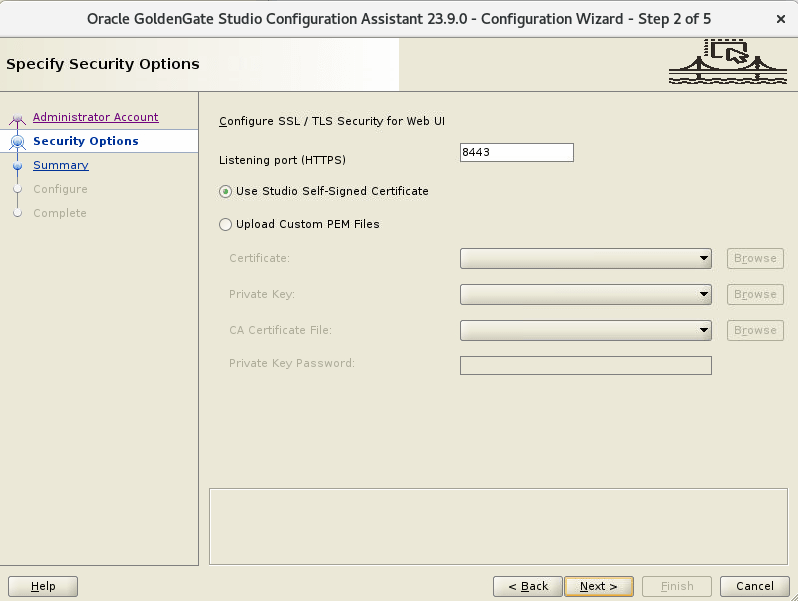
Task: Click the Complete step label
Action: pyautogui.click(x=60, y=213)
